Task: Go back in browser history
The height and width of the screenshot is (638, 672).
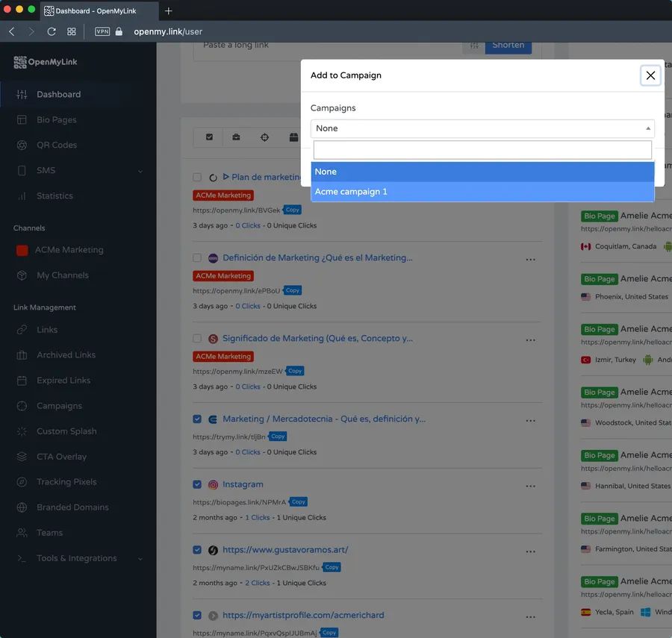Action: (x=11, y=31)
